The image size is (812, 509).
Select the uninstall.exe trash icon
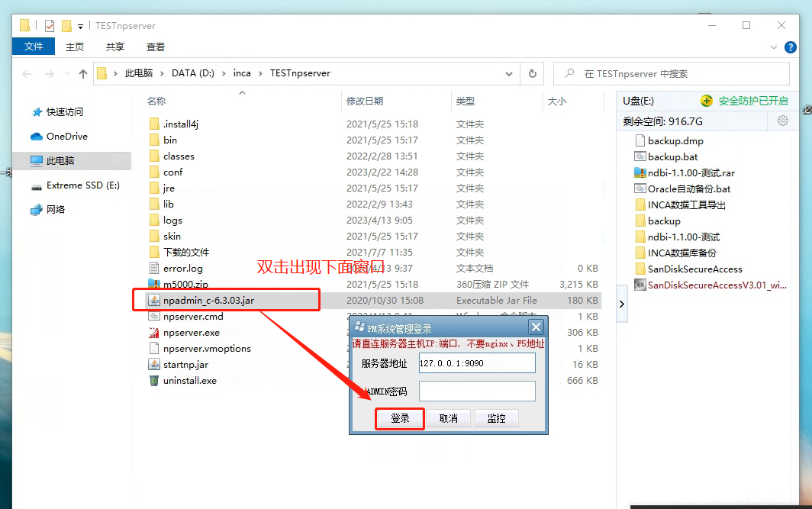pos(154,381)
